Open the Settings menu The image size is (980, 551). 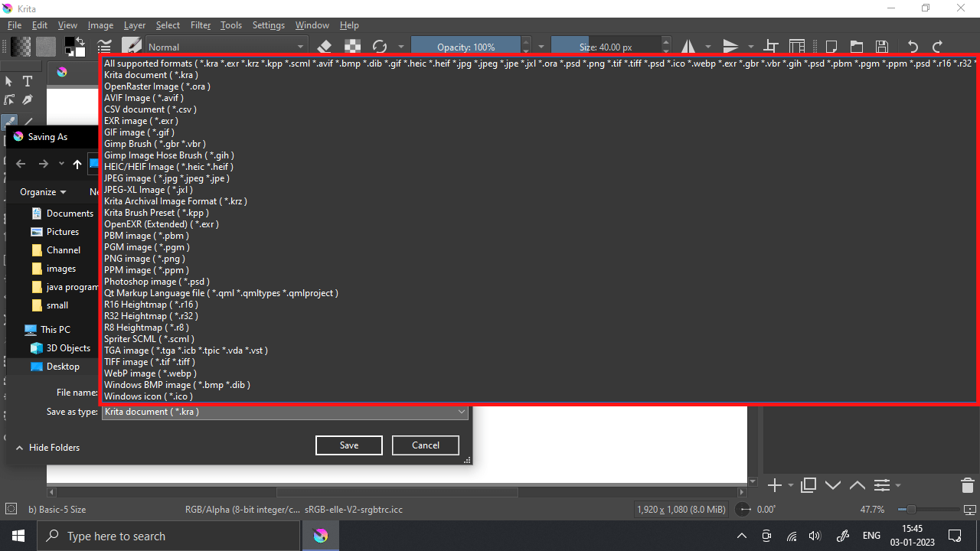coord(269,25)
